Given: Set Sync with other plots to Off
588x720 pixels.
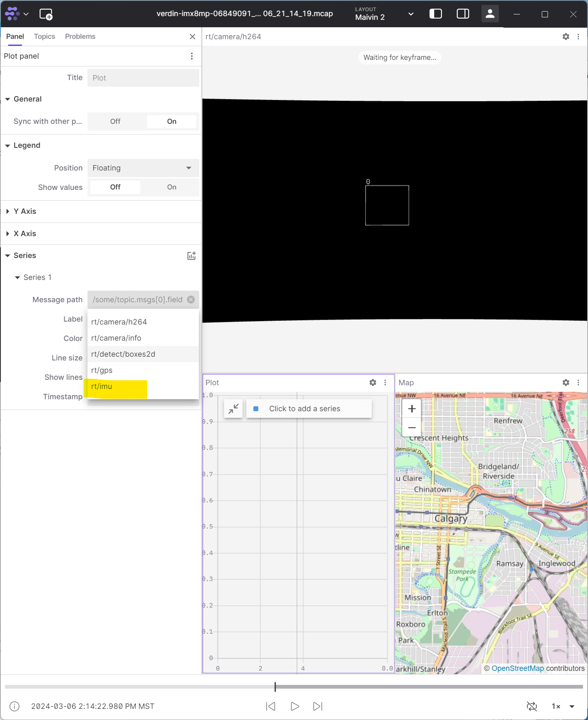Looking at the screenshot, I should pyautogui.click(x=116, y=121).
